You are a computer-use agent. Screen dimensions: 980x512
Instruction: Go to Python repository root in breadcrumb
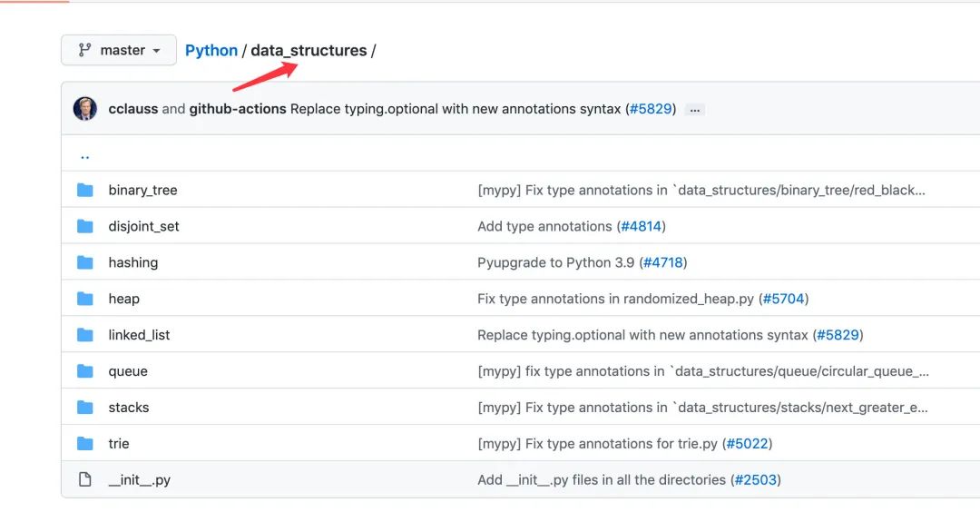211,50
